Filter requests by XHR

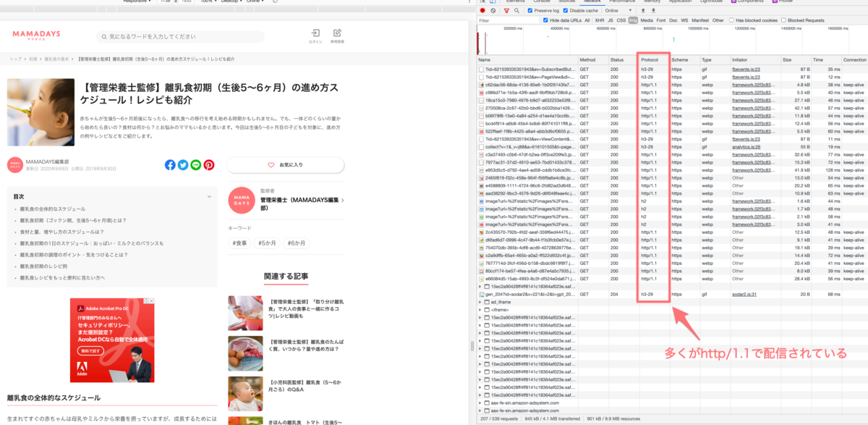(x=600, y=20)
